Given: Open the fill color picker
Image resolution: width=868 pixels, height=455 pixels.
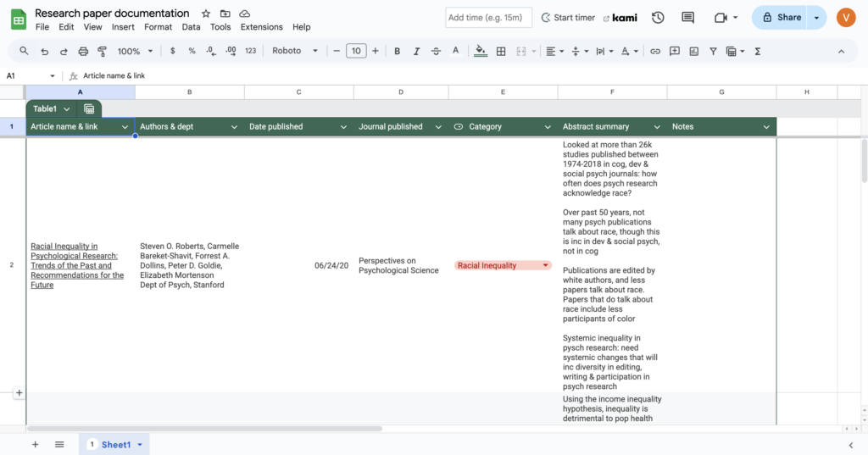Looking at the screenshot, I should tap(481, 51).
